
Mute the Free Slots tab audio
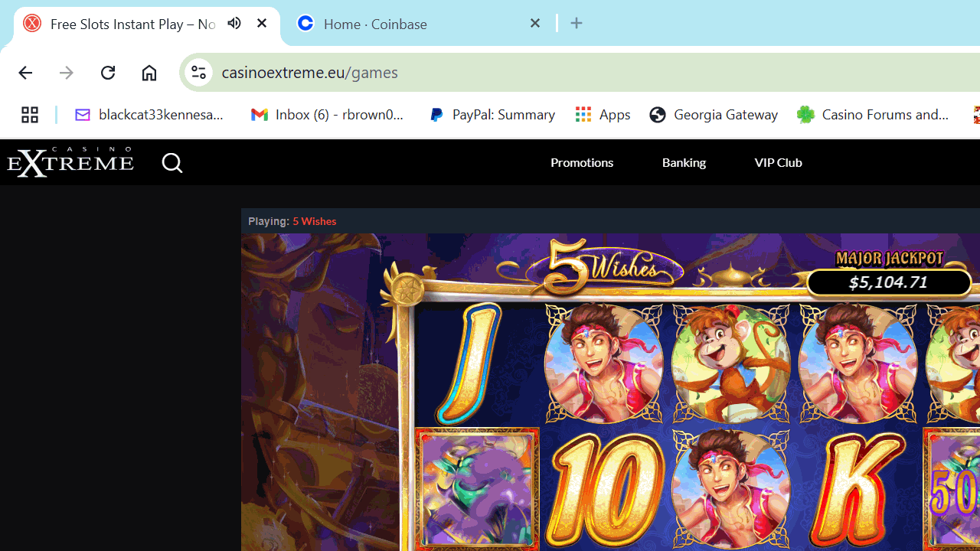(x=234, y=23)
